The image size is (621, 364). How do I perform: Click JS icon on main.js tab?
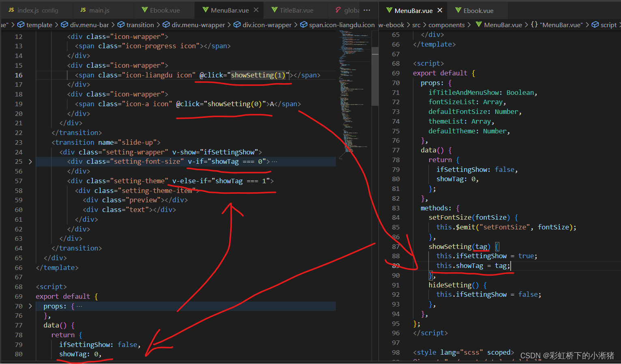[83, 10]
